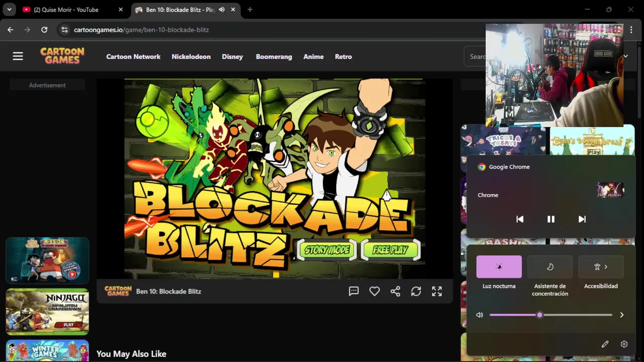The image size is (644, 362).
Task: Open Nickelodeon category
Action: [x=191, y=57]
